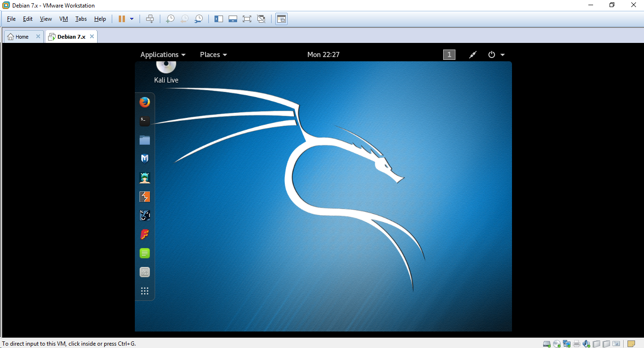Click the hard disk status icon

coord(547,344)
